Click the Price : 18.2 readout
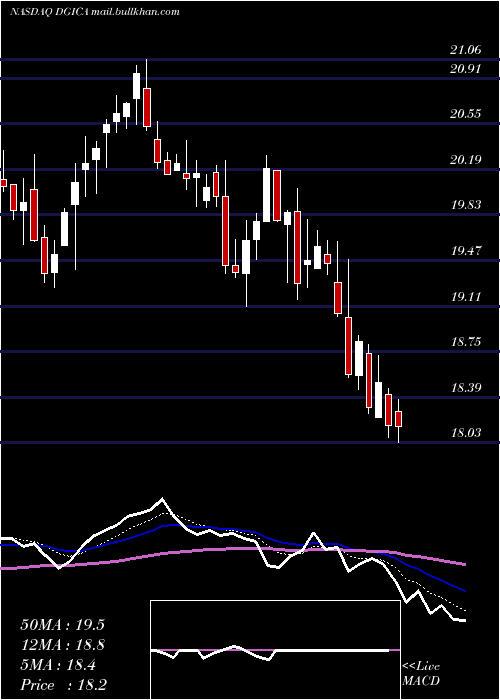 pos(63,685)
